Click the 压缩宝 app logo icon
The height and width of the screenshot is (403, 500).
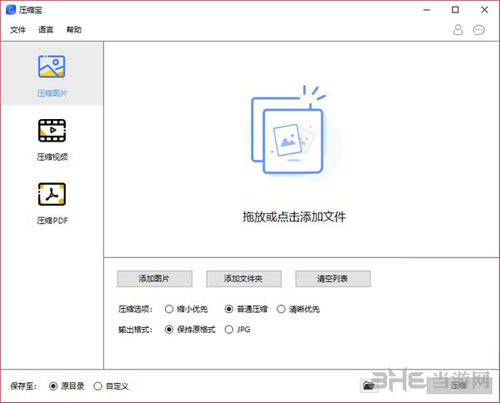[11, 10]
